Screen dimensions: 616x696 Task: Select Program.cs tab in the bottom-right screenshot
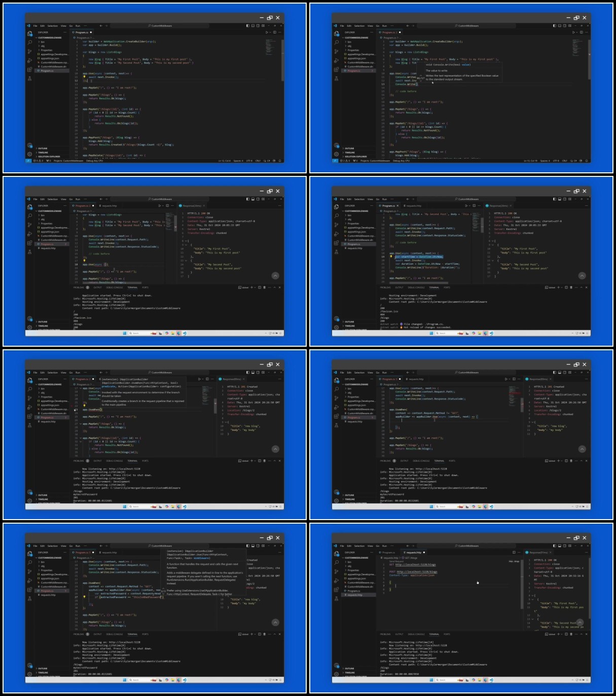[x=388, y=553]
